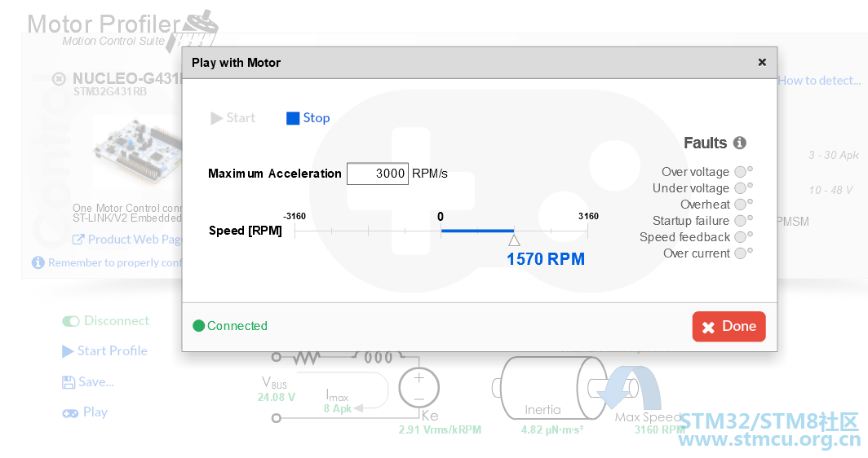The height and width of the screenshot is (458, 868).
Task: Click the Over voltage fault indicator
Action: point(740,172)
